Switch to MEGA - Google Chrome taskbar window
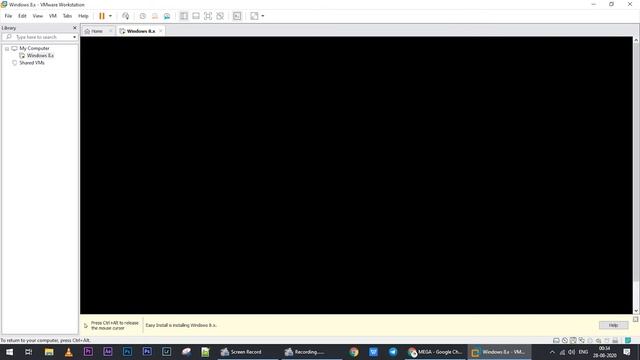Image resolution: width=640 pixels, height=360 pixels. pyautogui.click(x=435, y=352)
